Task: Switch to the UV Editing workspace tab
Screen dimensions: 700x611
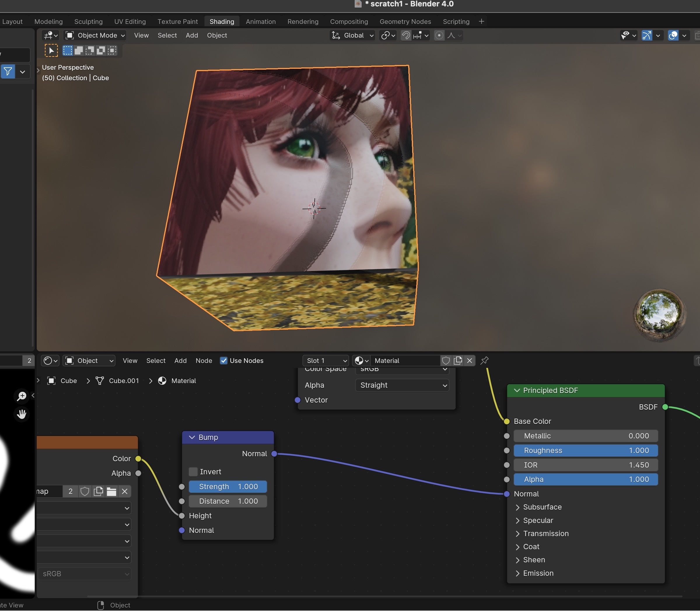Action: click(130, 22)
